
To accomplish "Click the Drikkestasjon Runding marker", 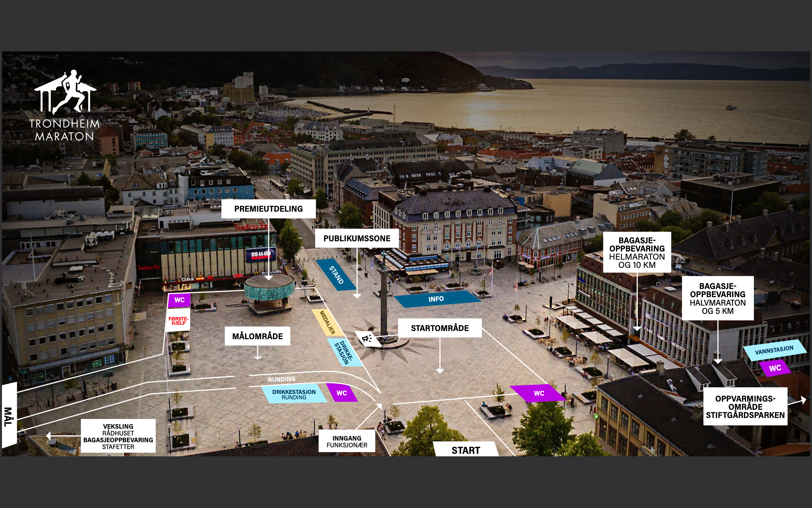I will [x=294, y=394].
